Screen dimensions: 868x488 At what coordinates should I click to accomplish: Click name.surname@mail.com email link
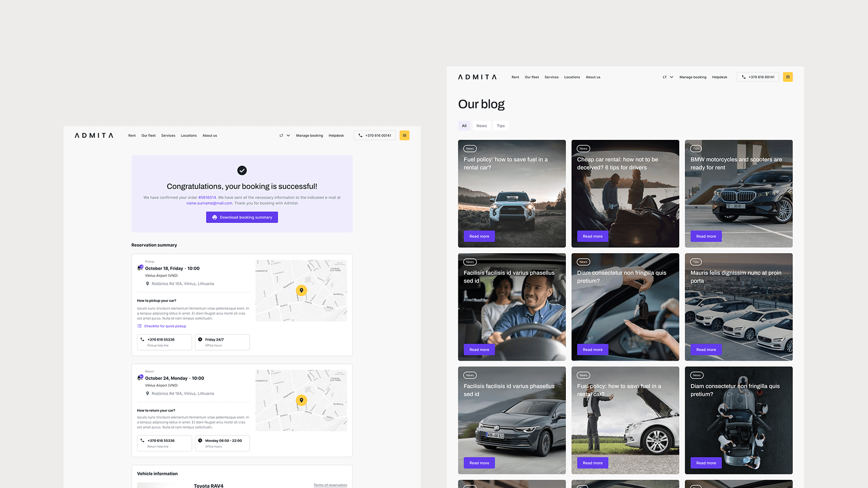tap(209, 203)
